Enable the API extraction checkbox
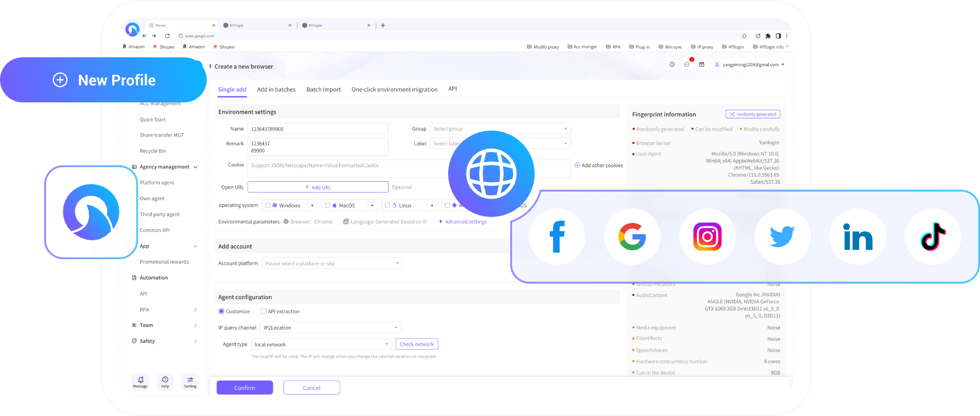This screenshot has height=416, width=980. click(264, 311)
